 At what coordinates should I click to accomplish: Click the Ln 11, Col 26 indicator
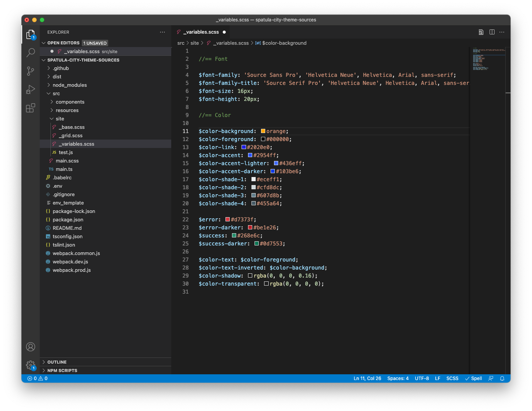click(367, 379)
